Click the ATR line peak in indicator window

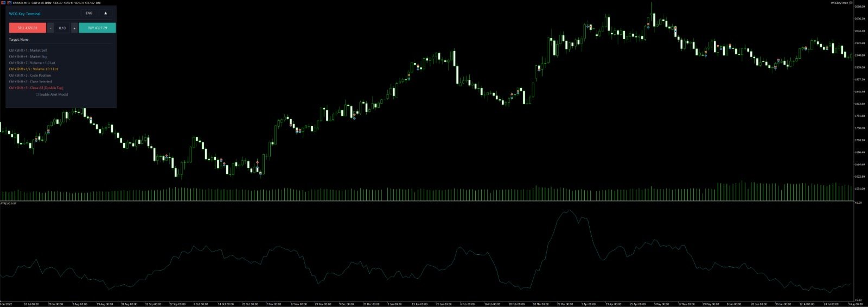[568, 211]
